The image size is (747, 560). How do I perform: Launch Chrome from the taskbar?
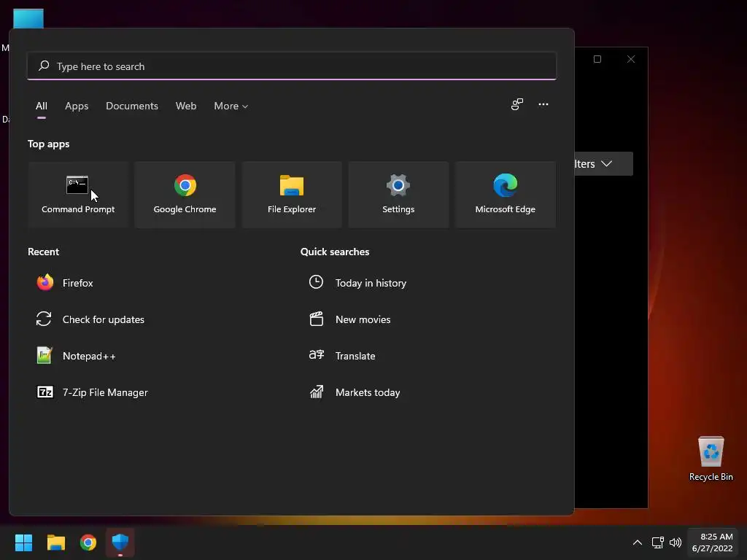(x=88, y=542)
